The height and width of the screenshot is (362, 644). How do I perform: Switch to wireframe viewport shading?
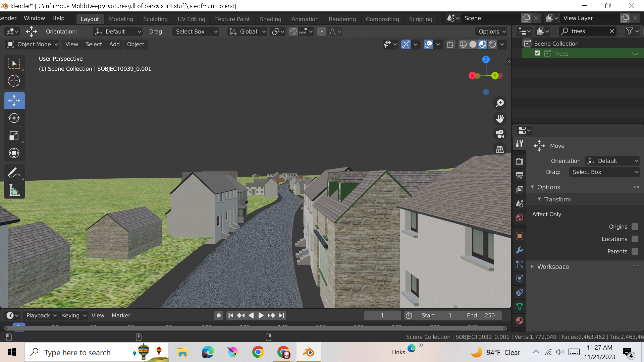[x=463, y=44]
